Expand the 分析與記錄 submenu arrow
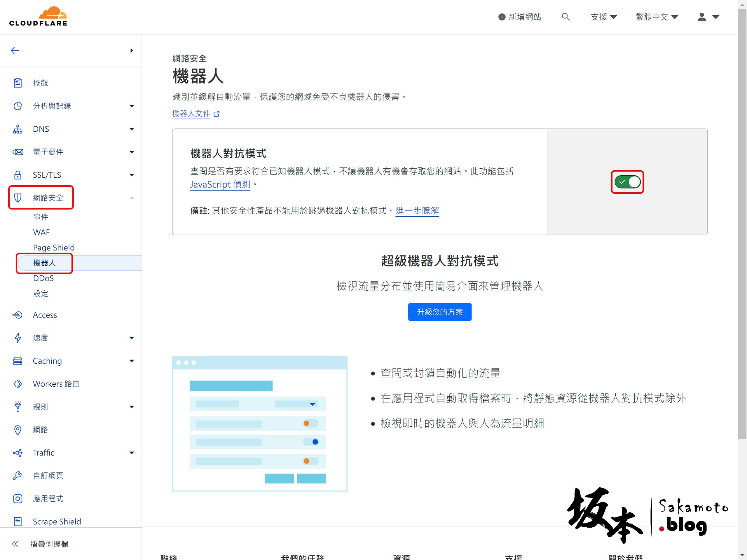This screenshot has height=560, width=747. point(132,106)
